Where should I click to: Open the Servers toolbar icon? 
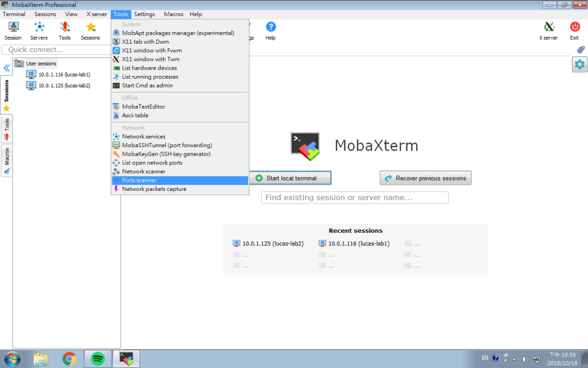pyautogui.click(x=39, y=31)
